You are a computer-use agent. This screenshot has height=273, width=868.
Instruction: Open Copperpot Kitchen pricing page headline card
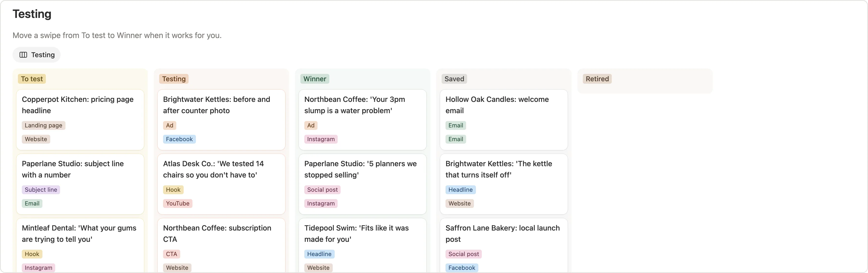point(80,120)
